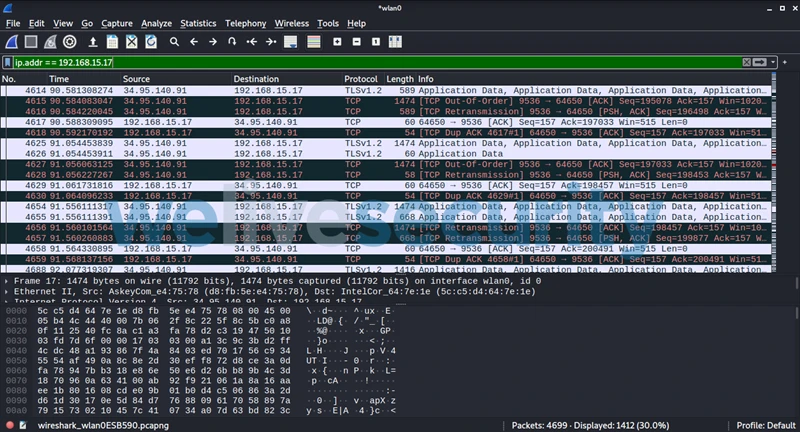Open the recent display filters dropdown
The width and height of the screenshot is (800, 432).
pos(773,62)
